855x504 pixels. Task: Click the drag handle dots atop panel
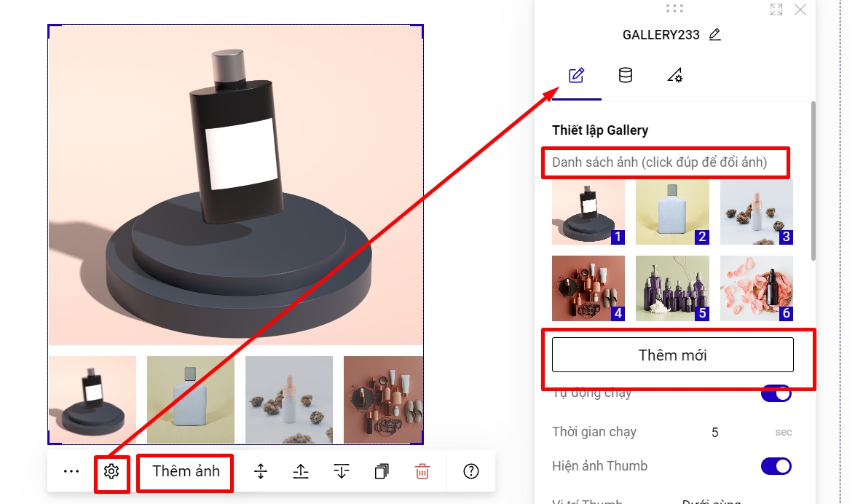click(x=674, y=9)
